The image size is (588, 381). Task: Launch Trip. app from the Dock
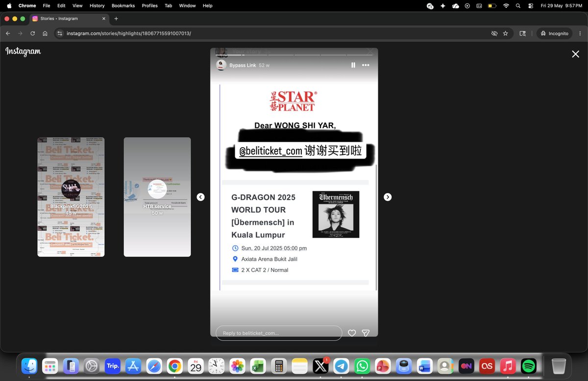click(113, 366)
